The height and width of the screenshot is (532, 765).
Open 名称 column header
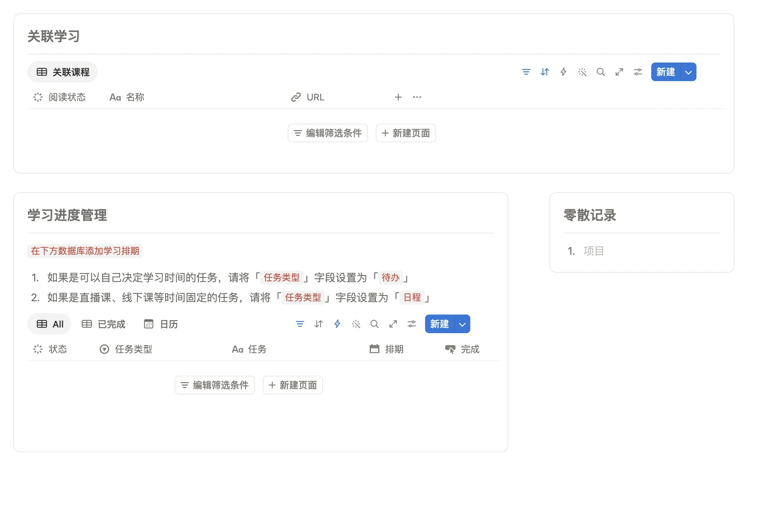(x=127, y=97)
